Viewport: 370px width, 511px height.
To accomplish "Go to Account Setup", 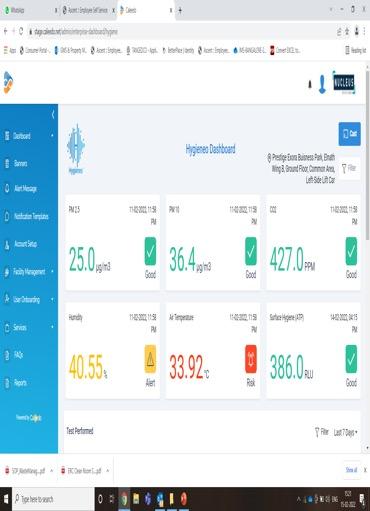I will 25,244.
